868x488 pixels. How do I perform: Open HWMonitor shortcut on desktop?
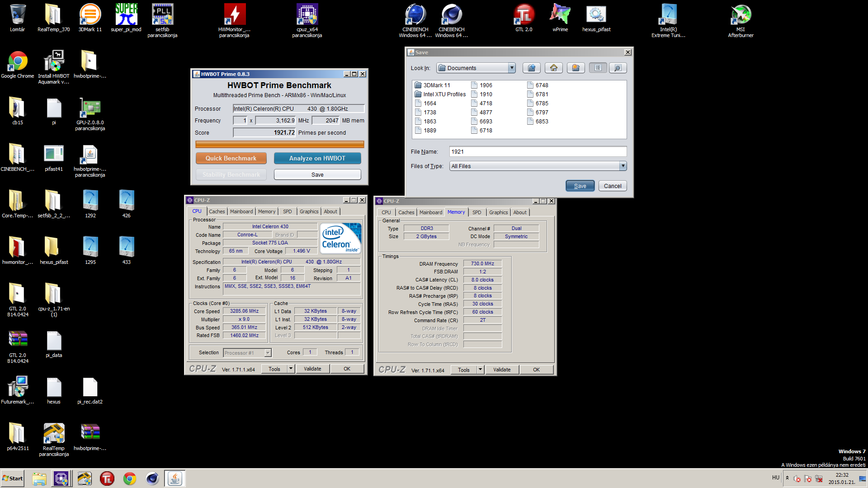pos(235,20)
